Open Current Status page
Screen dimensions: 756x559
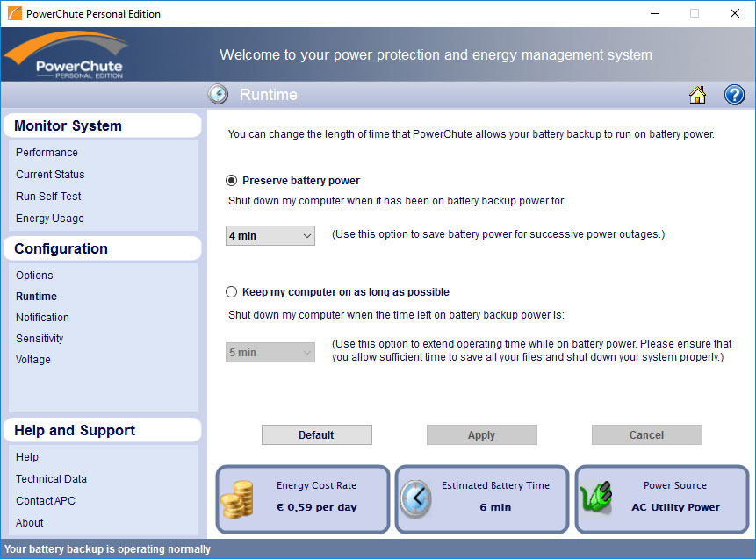pyautogui.click(x=50, y=175)
